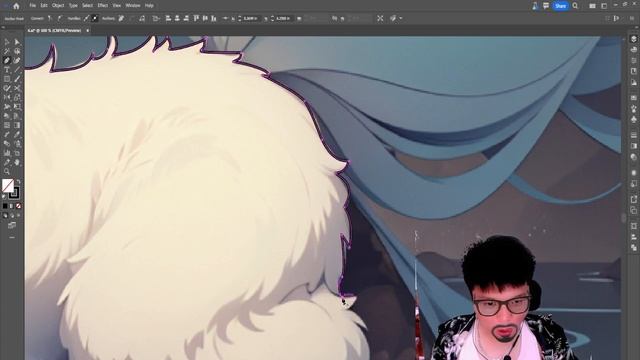This screenshot has height=360, width=640.
Task: Open the Window menu
Action: point(133,6)
